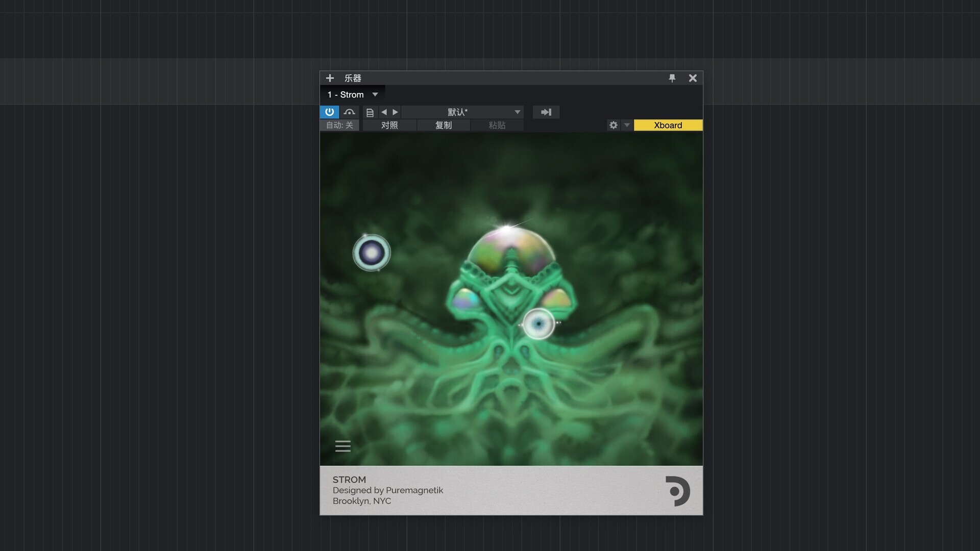The height and width of the screenshot is (551, 980).
Task: Open the 1 - Strom instrument dropdown
Action: tap(353, 95)
